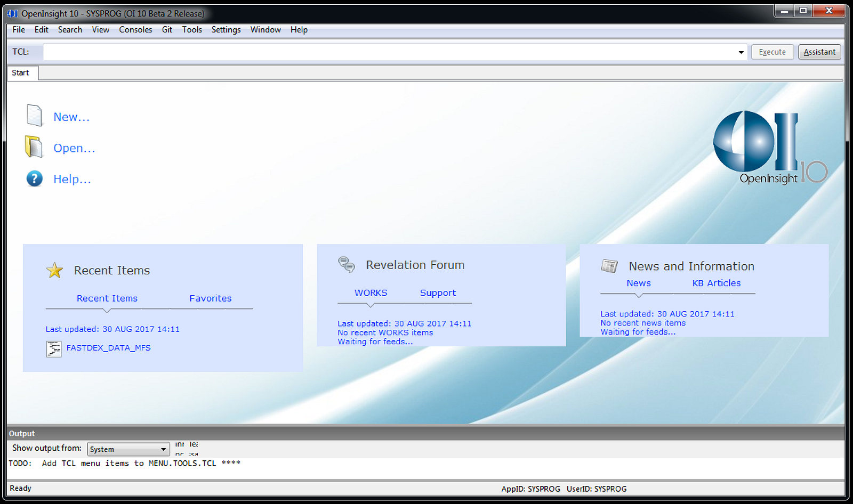The width and height of the screenshot is (853, 504).
Task: Open the Show output from System dropdown
Action: pos(128,449)
